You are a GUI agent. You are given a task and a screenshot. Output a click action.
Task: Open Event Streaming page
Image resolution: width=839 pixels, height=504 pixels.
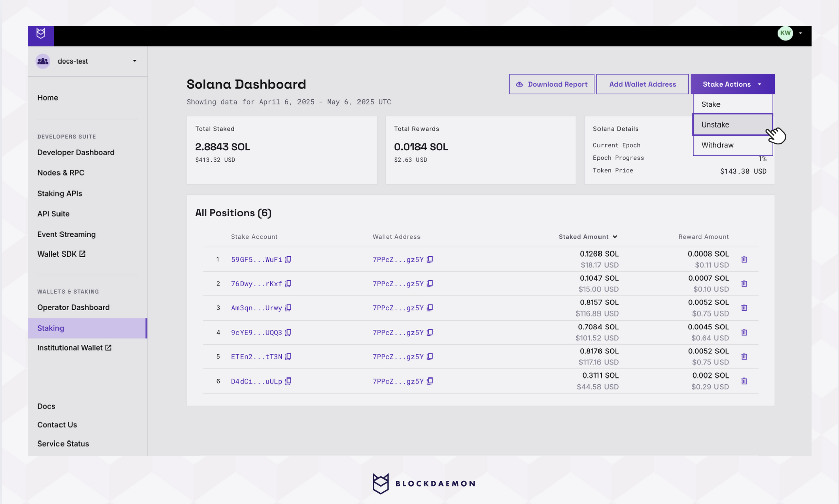tap(67, 234)
